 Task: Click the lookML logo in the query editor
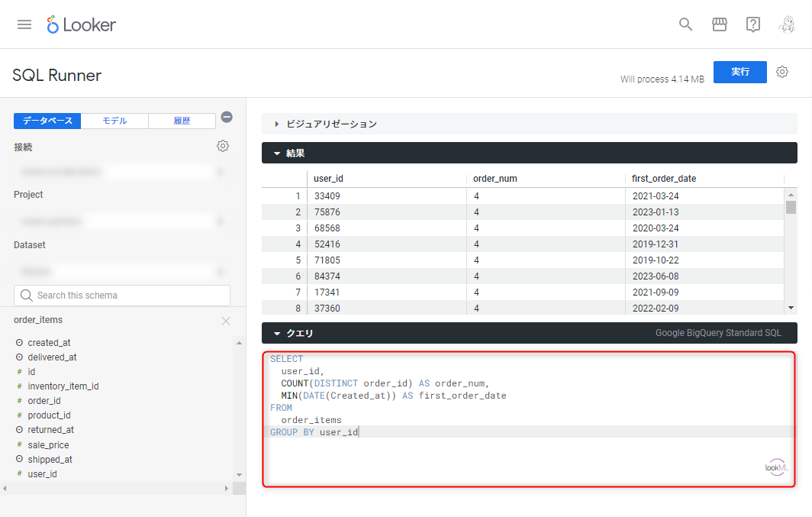coord(775,466)
